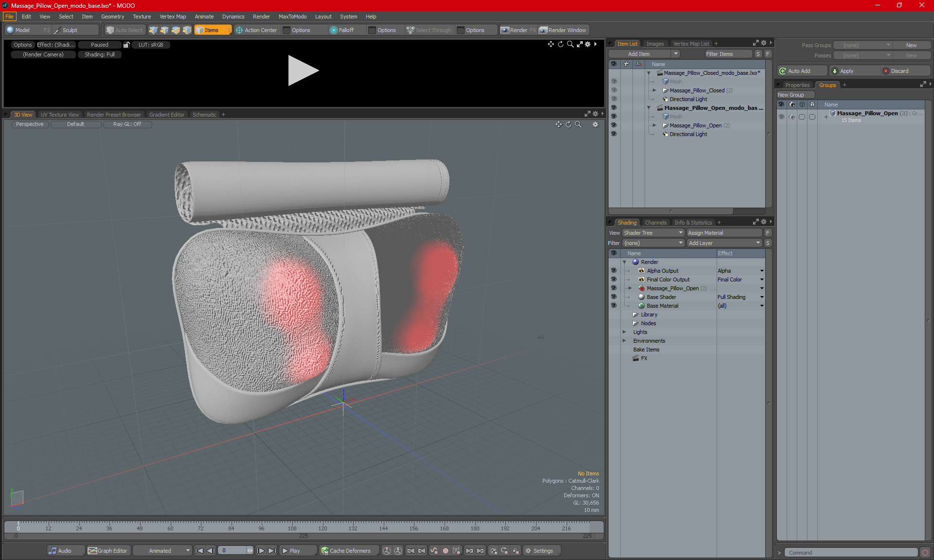
Task: Expand Environments in Shader Tree
Action: (x=625, y=341)
